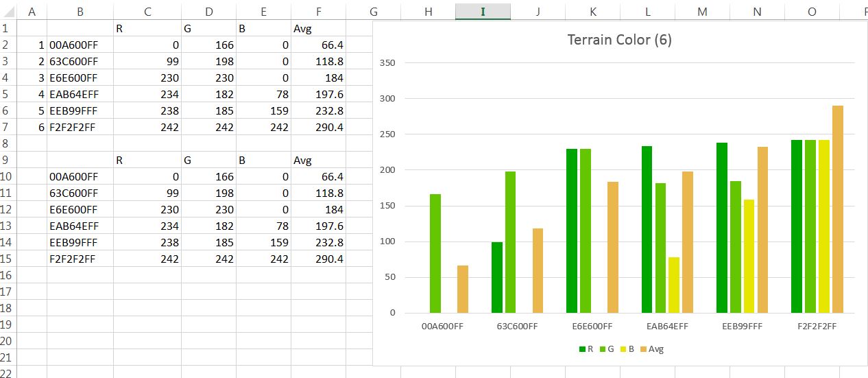The width and height of the screenshot is (868, 378).
Task: Click the index number 6 in column A
Action: tap(32, 127)
